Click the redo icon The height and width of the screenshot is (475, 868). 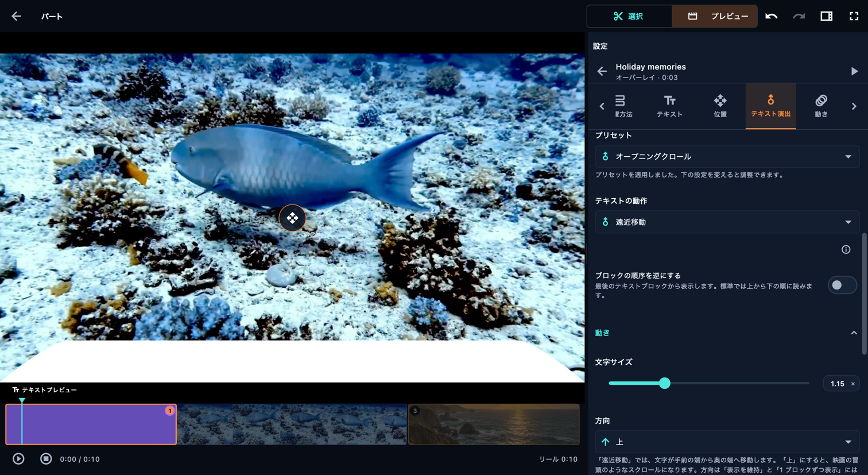point(799,16)
